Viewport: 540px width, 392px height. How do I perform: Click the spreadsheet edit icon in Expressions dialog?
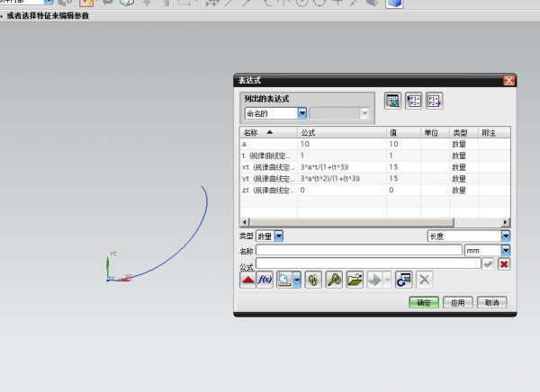click(392, 102)
